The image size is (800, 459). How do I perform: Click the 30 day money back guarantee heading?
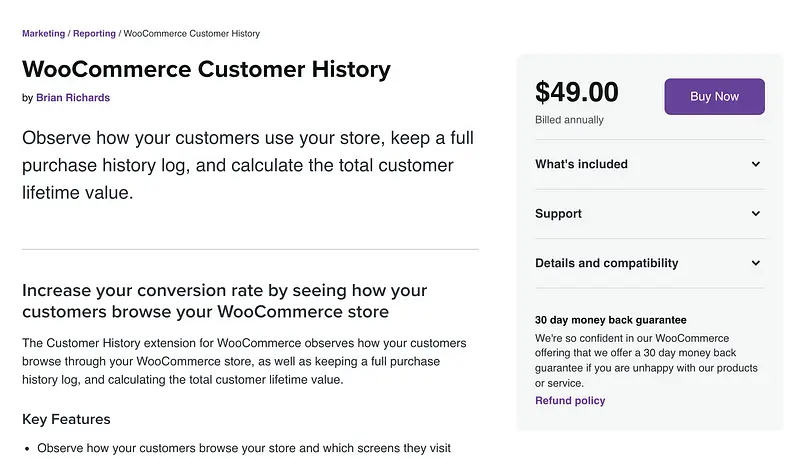(610, 321)
